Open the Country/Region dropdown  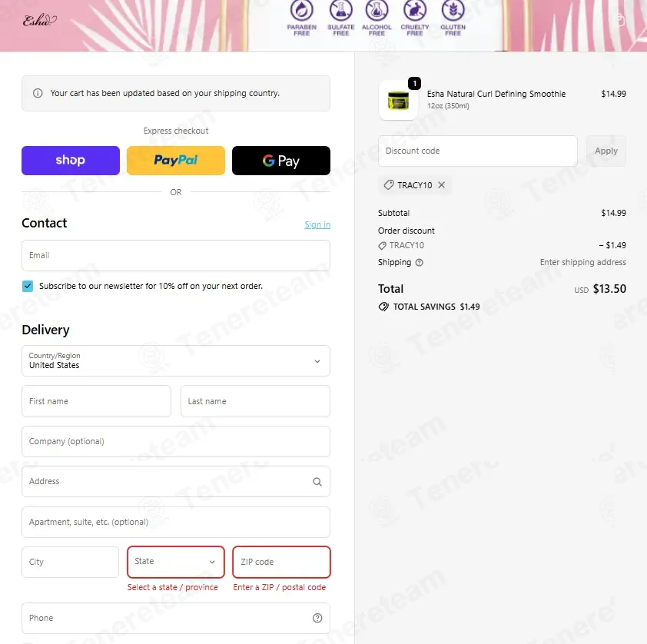(x=176, y=360)
